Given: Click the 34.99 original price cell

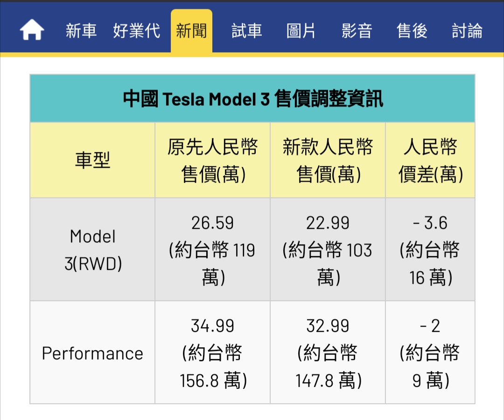Looking at the screenshot, I should [213, 353].
